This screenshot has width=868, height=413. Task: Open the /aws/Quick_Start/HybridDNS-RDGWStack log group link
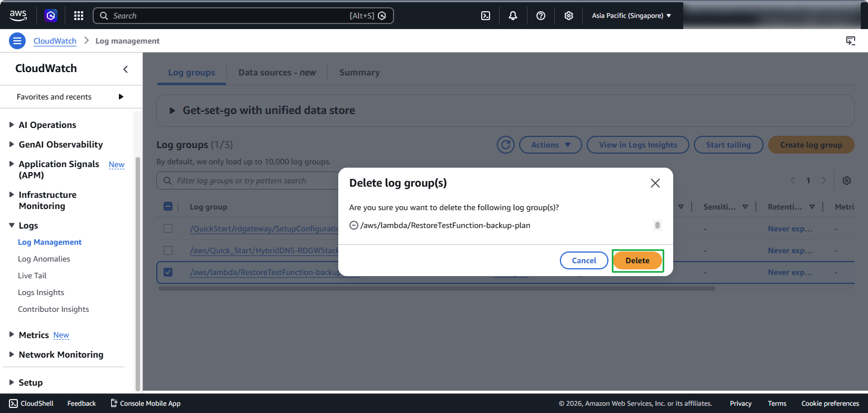click(265, 250)
